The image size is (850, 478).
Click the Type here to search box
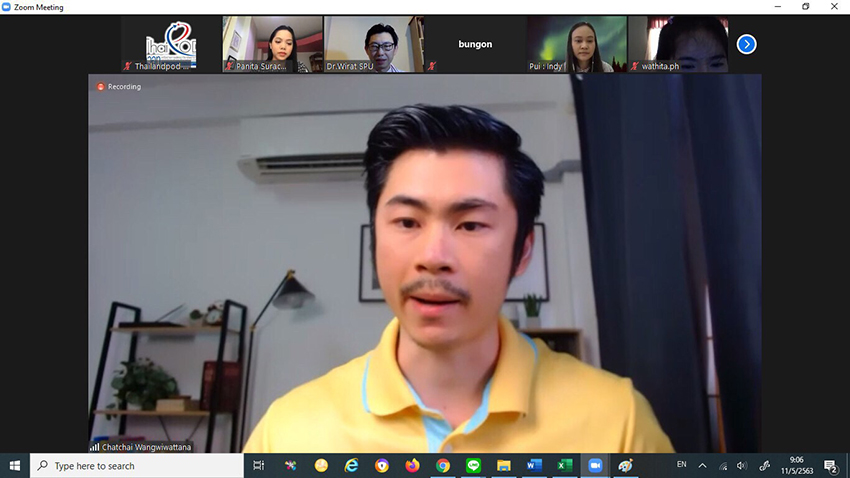[137, 466]
